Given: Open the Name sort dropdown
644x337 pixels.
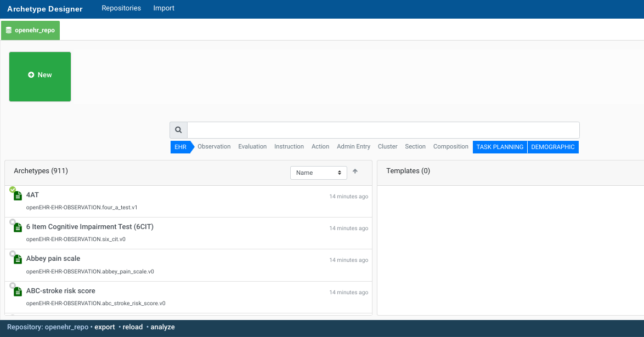Looking at the screenshot, I should pos(318,173).
